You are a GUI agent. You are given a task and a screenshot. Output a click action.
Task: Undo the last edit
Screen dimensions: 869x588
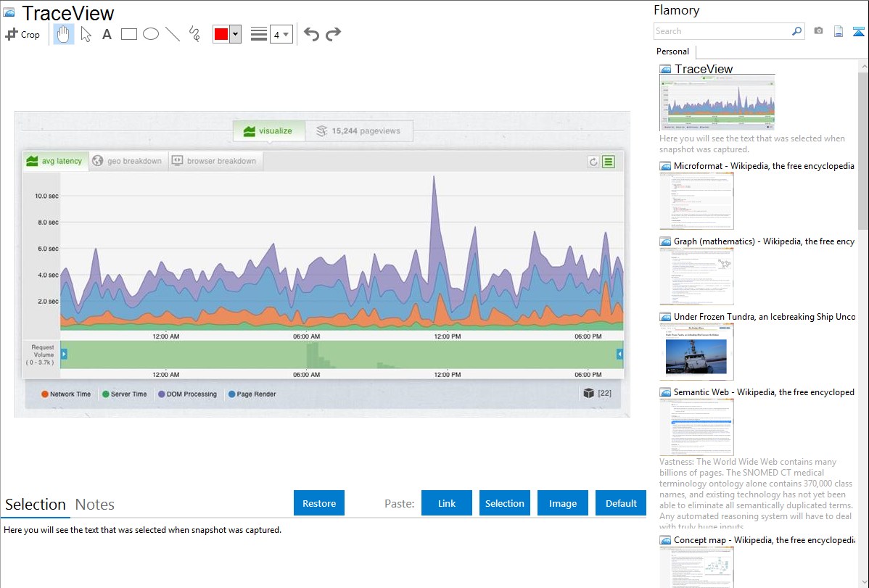(x=311, y=34)
